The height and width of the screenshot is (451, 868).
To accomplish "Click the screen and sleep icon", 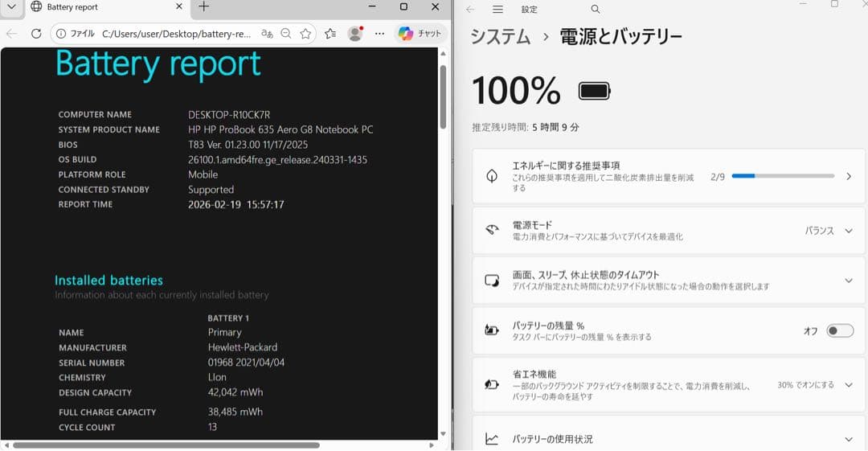I will point(492,281).
